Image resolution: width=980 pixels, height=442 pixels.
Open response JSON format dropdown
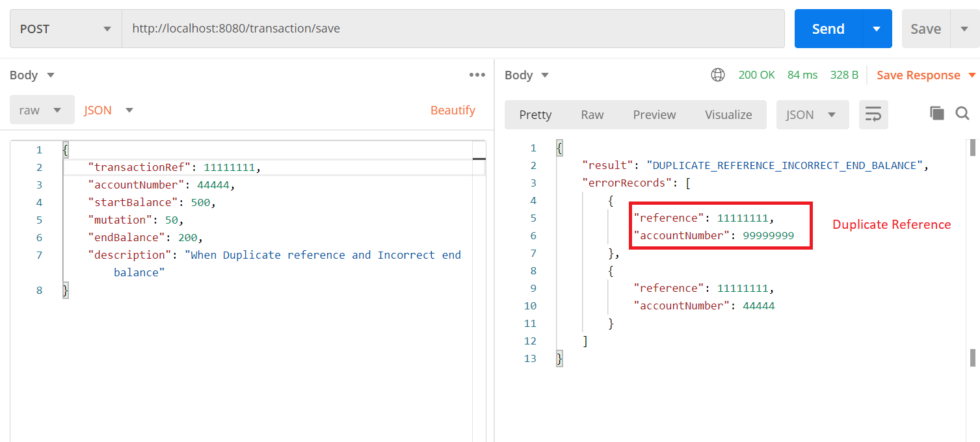(812, 114)
